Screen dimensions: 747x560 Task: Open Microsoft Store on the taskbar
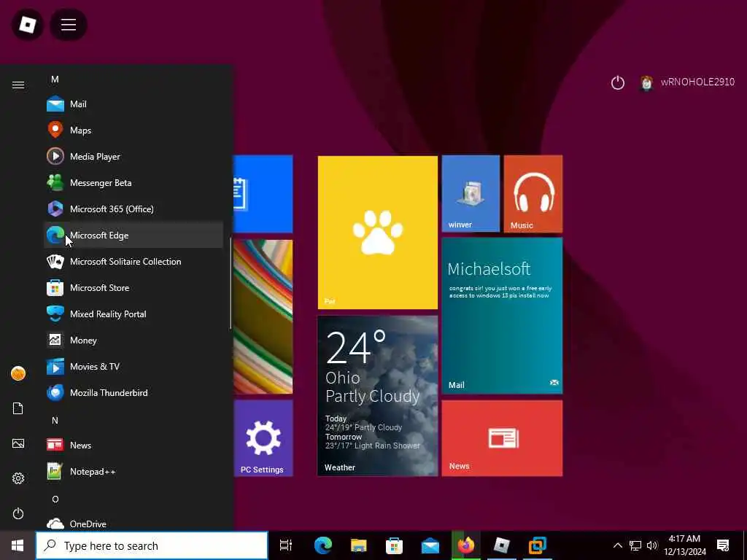394,545
